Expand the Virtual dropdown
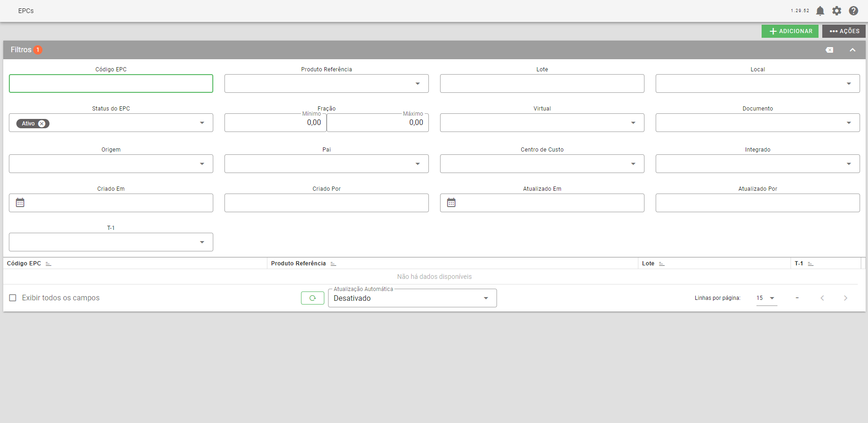 point(633,123)
